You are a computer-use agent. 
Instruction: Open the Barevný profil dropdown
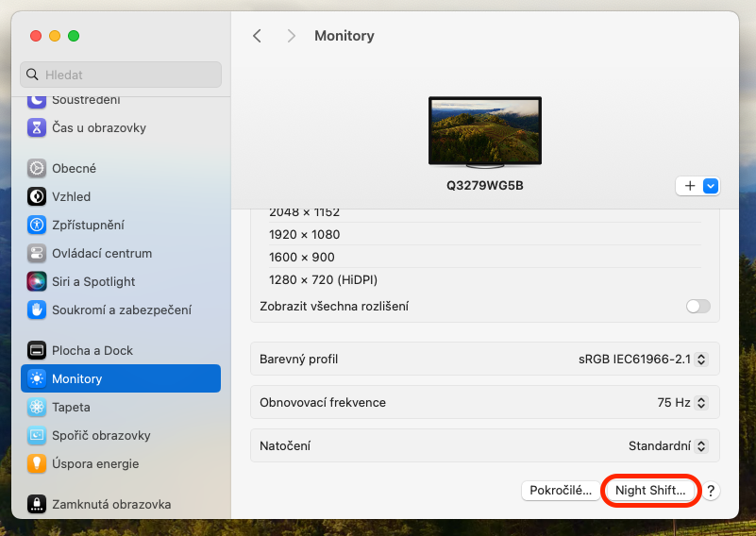pos(643,360)
